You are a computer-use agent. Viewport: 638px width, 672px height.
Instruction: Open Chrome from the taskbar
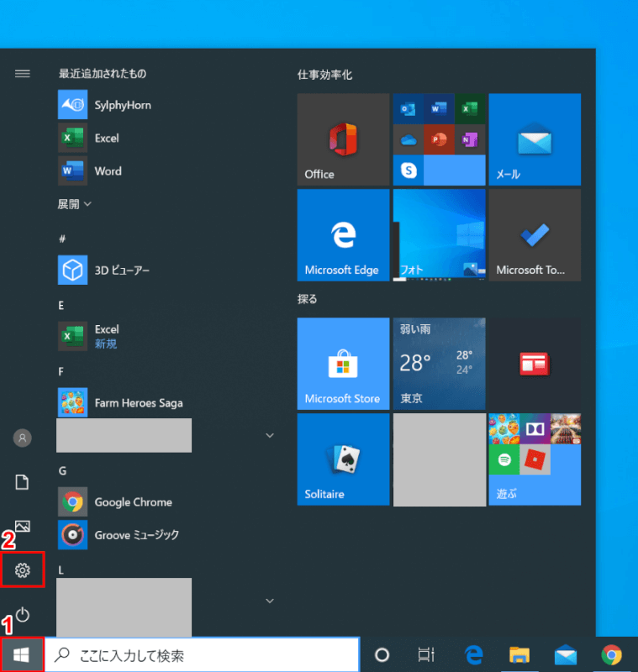[x=611, y=654]
